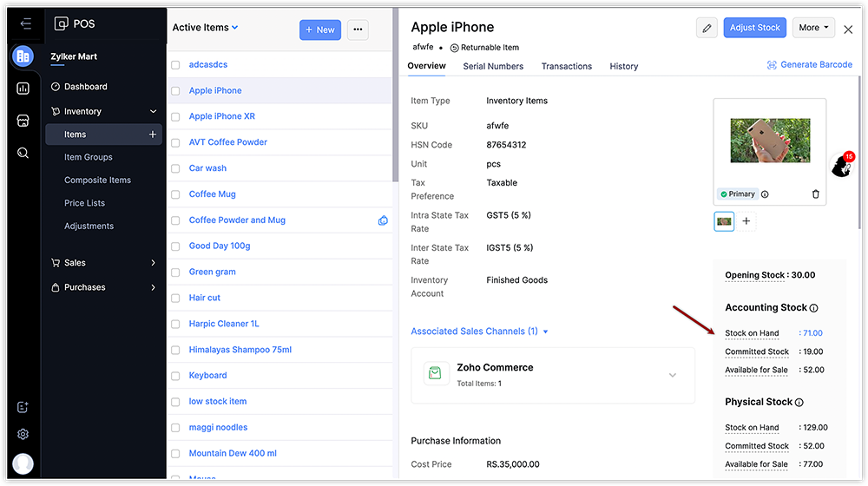Add another image with plus tile
The width and height of the screenshot is (868, 486).
coord(746,220)
